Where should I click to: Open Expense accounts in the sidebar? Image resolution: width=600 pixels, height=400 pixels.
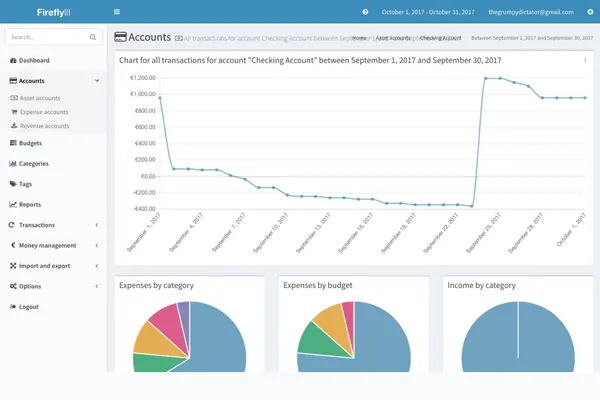(43, 112)
